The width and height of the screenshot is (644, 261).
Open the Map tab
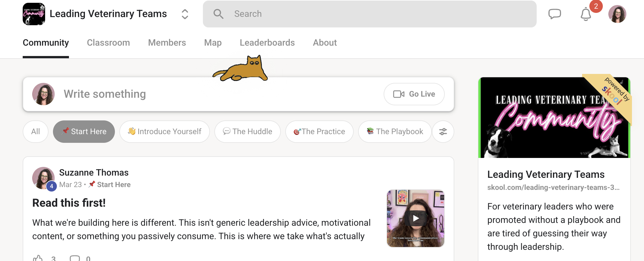coord(213,43)
